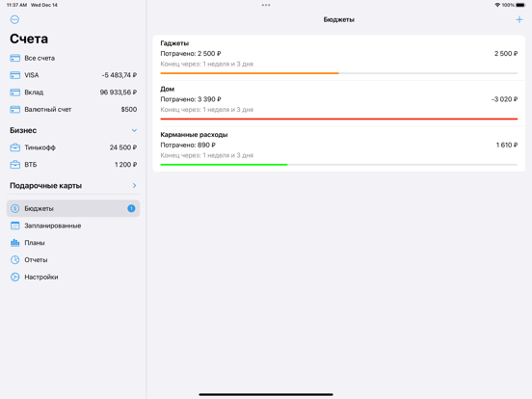Open the Бюджеты menu item
The image size is (532, 399).
(73, 209)
